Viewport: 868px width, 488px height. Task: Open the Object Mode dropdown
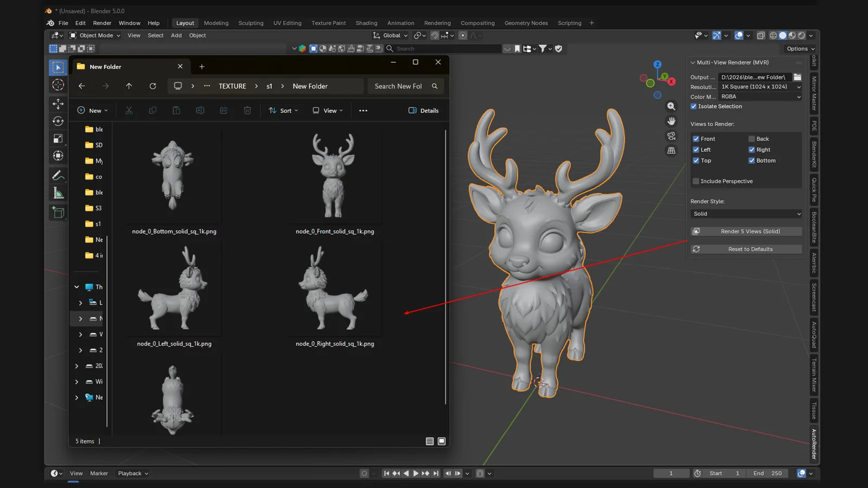94,35
